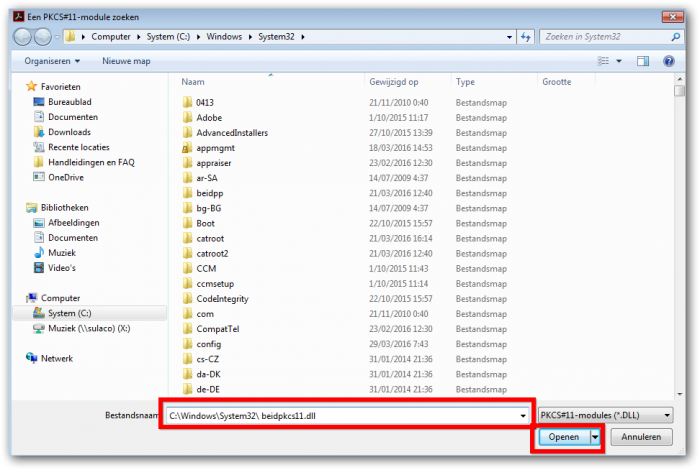This screenshot has width=700, height=470.
Task: Select the 0413 folder icon
Action: pyautogui.click(x=188, y=102)
